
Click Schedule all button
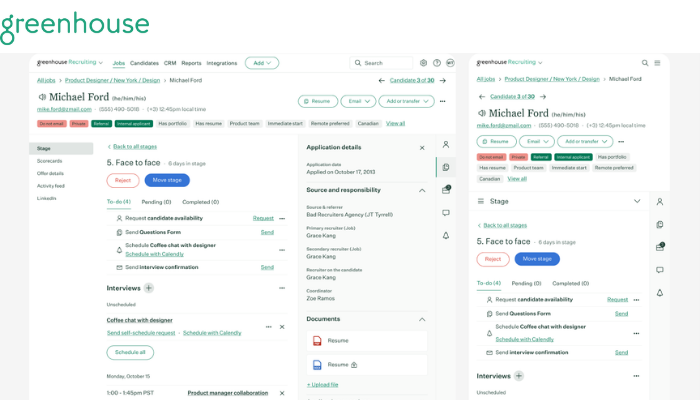130,352
